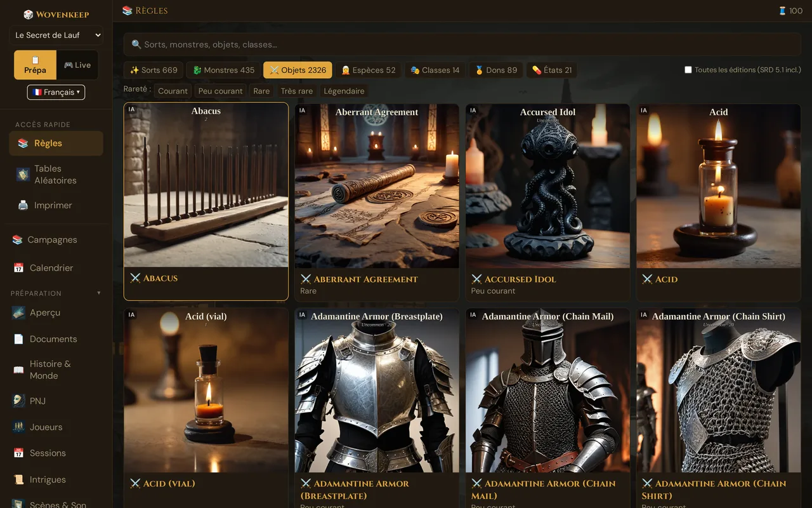The width and height of the screenshot is (812, 508).
Task: Click the Calendrier calendar icon
Action: [19, 268]
